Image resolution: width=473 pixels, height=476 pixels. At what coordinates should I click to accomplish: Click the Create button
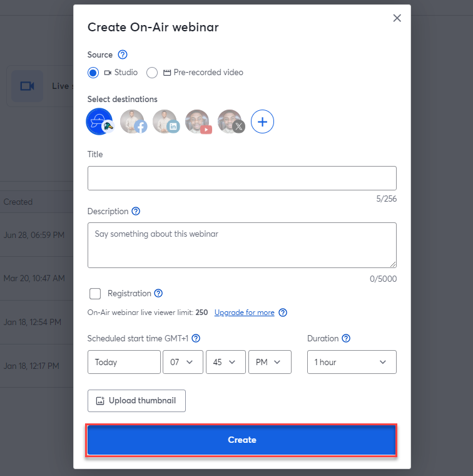[x=242, y=440]
